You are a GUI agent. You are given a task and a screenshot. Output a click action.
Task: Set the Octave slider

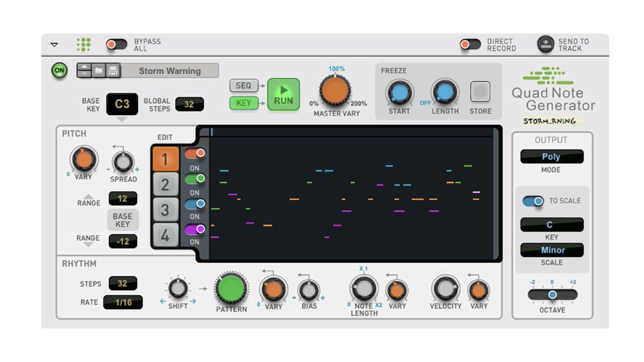[x=552, y=294]
